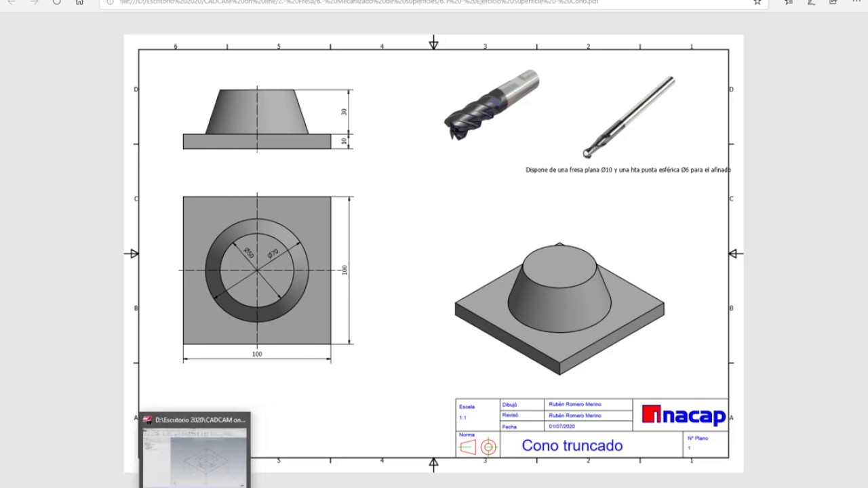
Task: Click the top view drawing of the cone
Action: 257,270
